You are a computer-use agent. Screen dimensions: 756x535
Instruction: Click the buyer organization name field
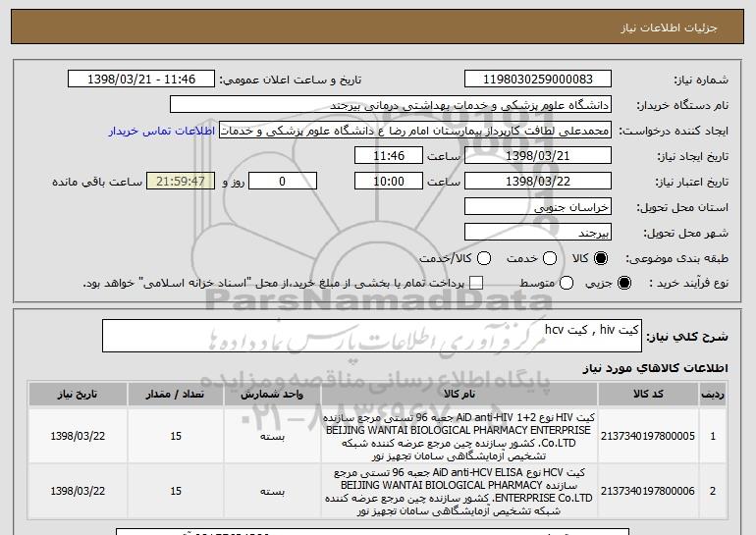[391, 105]
